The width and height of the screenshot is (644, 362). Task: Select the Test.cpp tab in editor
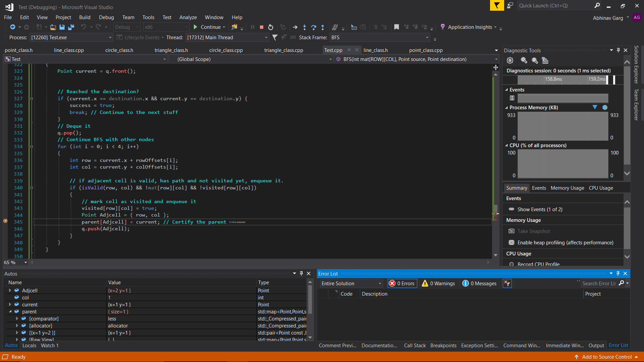(333, 50)
